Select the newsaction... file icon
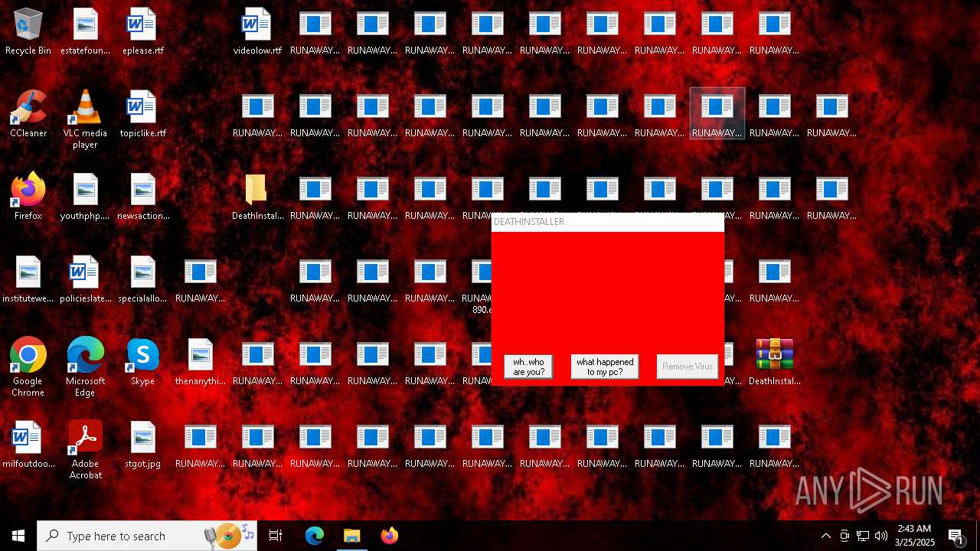Screen dimensions: 980x551 pyautogui.click(x=142, y=197)
